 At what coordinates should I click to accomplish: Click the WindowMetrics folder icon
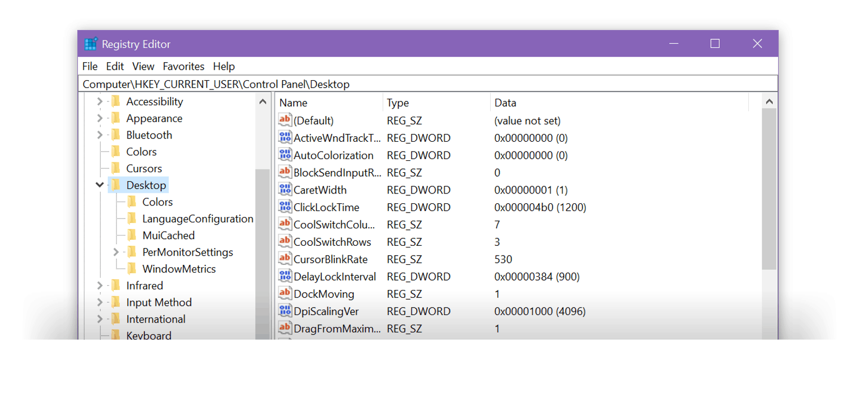coord(132,269)
